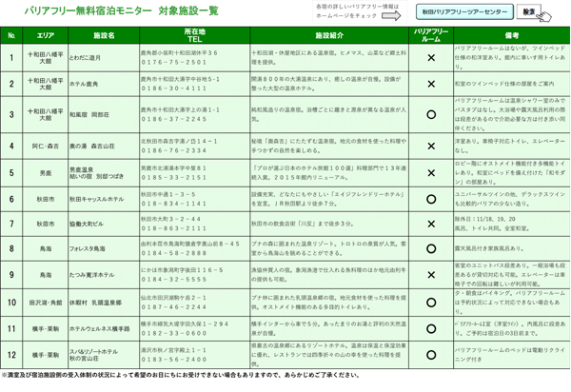Click phone number 018-863-2111
This screenshot has width=571, height=392.
pos(174,228)
